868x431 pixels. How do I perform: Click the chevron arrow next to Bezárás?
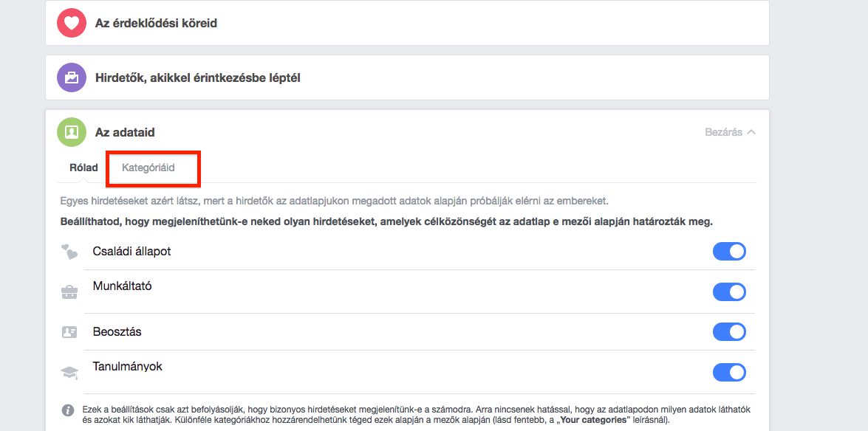751,131
